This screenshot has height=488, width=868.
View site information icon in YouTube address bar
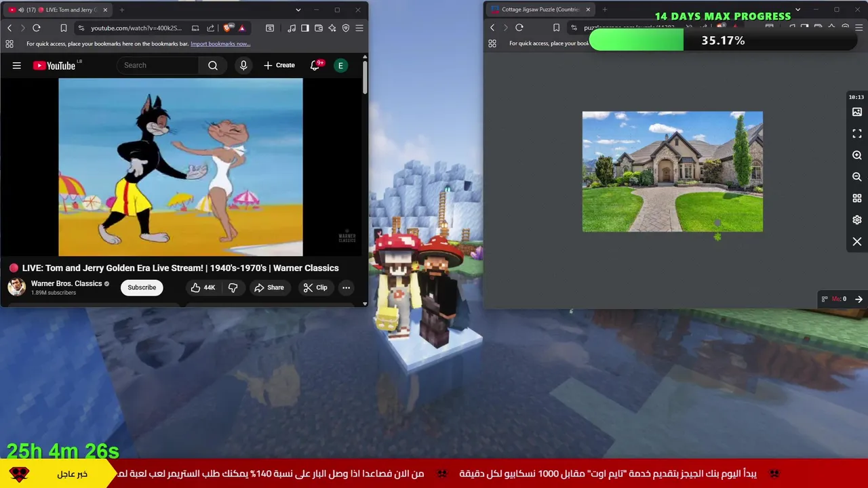click(x=81, y=28)
